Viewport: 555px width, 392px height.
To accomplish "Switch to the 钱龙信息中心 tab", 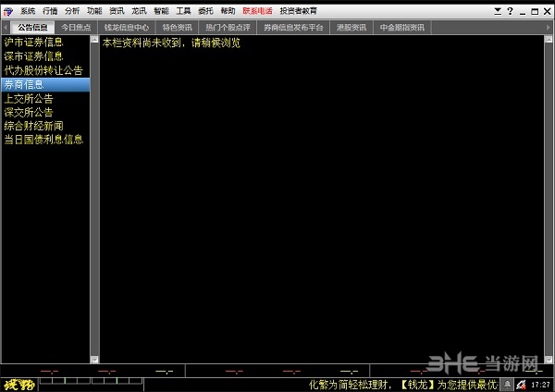I will (127, 27).
